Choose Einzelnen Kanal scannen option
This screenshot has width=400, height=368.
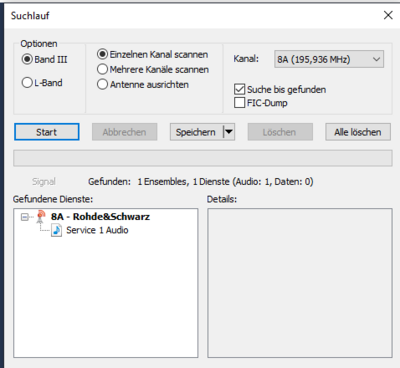coord(102,54)
